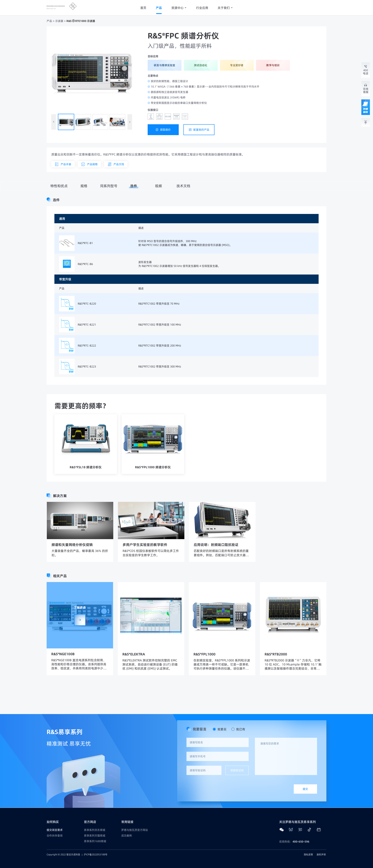Click the 配置我的产品 button

click(x=199, y=130)
